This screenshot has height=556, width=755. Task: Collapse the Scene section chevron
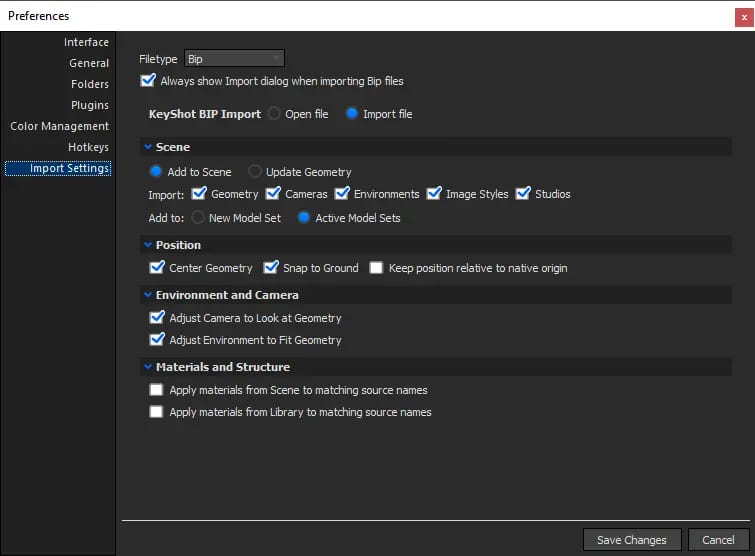click(x=148, y=147)
